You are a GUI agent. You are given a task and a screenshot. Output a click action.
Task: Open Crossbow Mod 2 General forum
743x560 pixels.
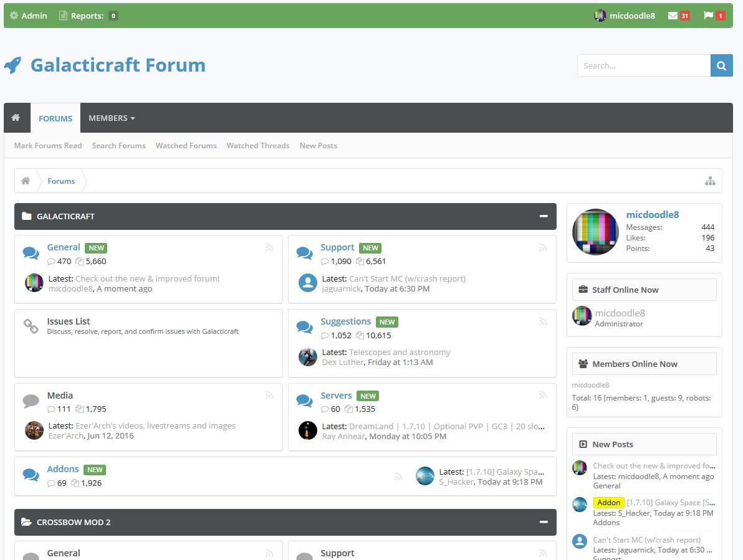64,553
